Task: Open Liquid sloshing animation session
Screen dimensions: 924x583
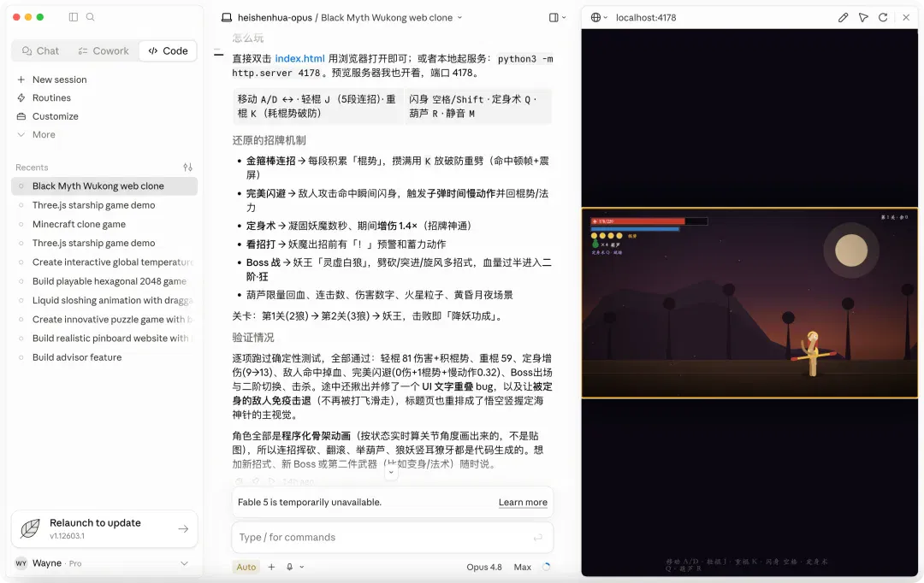Action: [104, 300]
